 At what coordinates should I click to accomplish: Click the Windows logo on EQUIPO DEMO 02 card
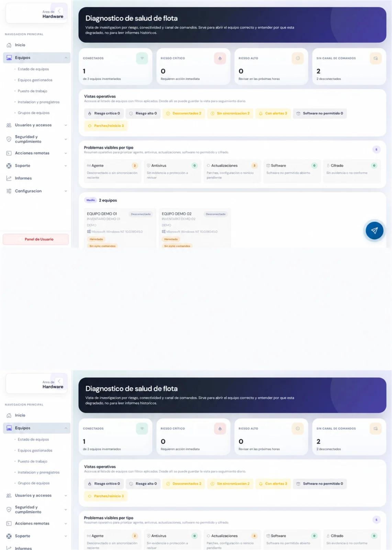pos(164,232)
